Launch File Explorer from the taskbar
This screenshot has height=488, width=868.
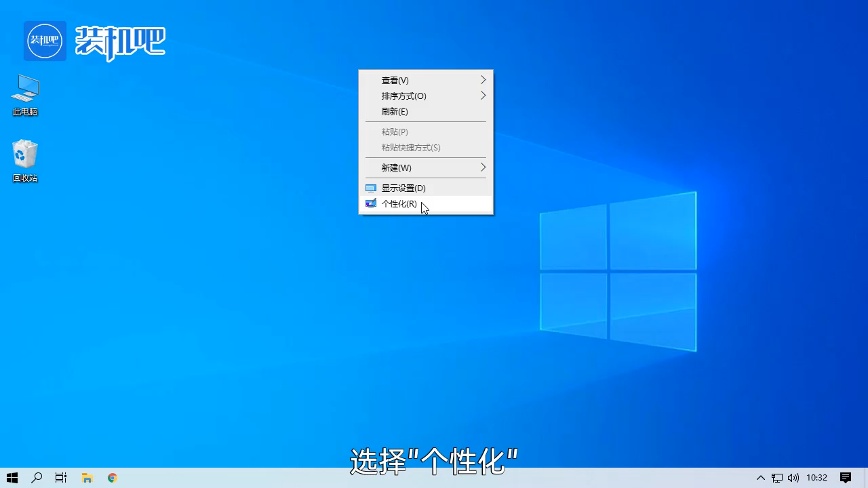pos(87,478)
